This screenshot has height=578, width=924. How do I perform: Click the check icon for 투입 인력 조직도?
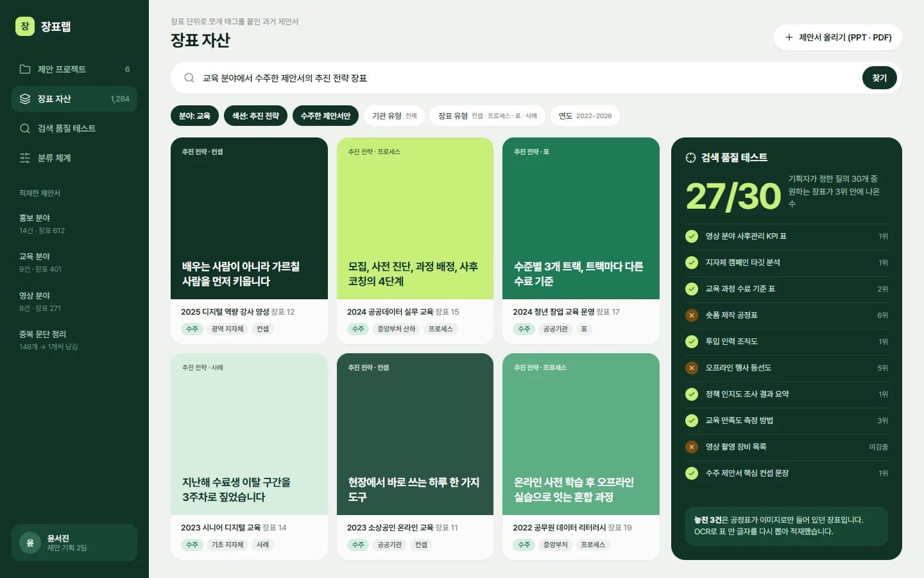(x=692, y=342)
